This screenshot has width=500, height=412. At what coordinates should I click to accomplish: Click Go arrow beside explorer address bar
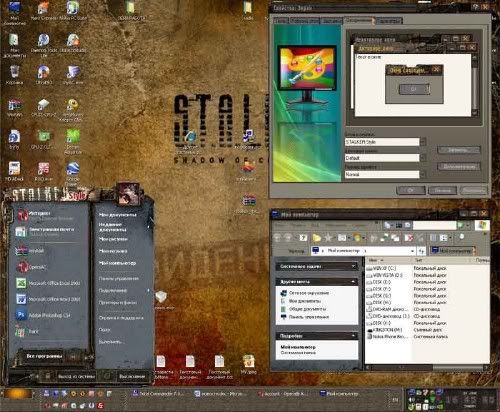coord(422,251)
